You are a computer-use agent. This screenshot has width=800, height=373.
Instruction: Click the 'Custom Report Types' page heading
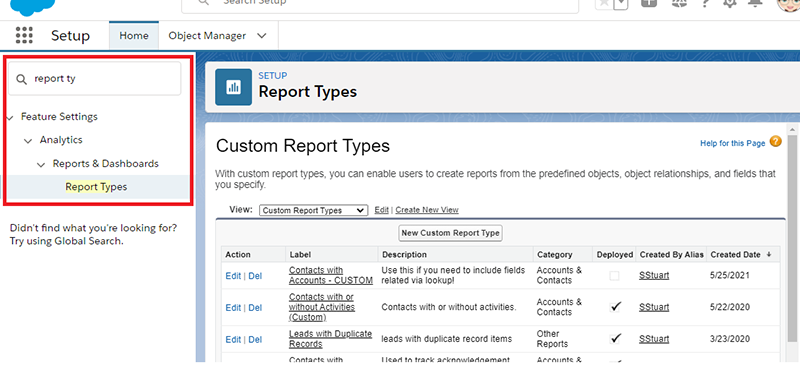pos(303,146)
